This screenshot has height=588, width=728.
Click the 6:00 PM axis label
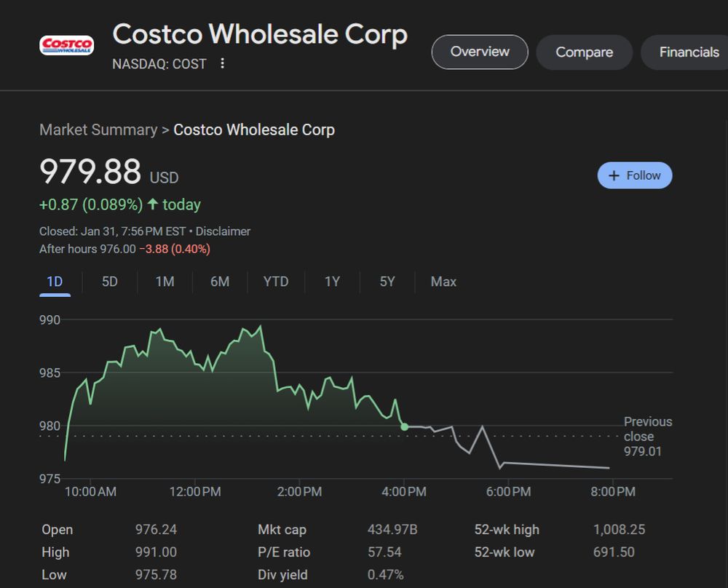click(x=508, y=492)
